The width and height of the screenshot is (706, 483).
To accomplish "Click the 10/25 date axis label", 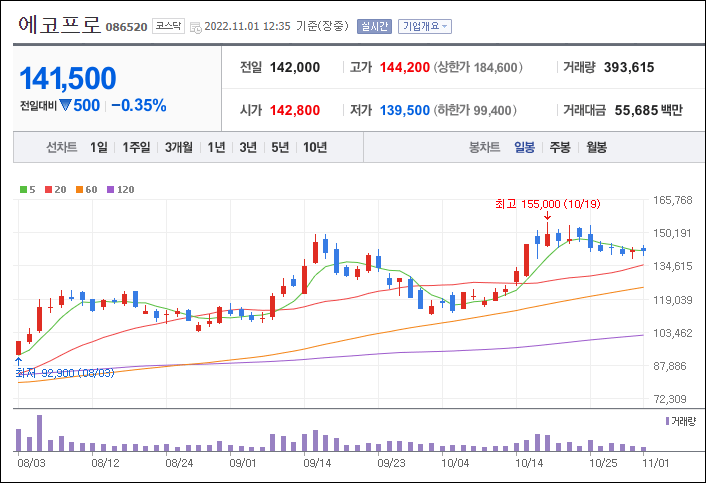I will (x=604, y=463).
